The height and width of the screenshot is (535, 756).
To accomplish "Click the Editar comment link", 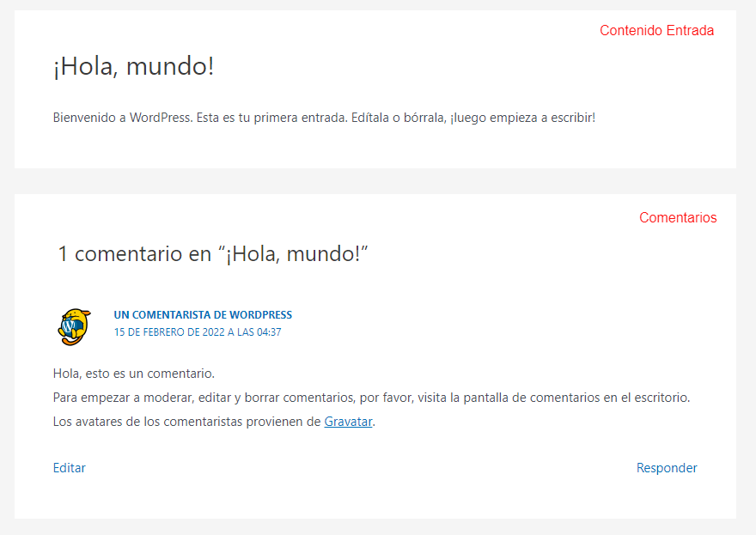I will point(69,468).
